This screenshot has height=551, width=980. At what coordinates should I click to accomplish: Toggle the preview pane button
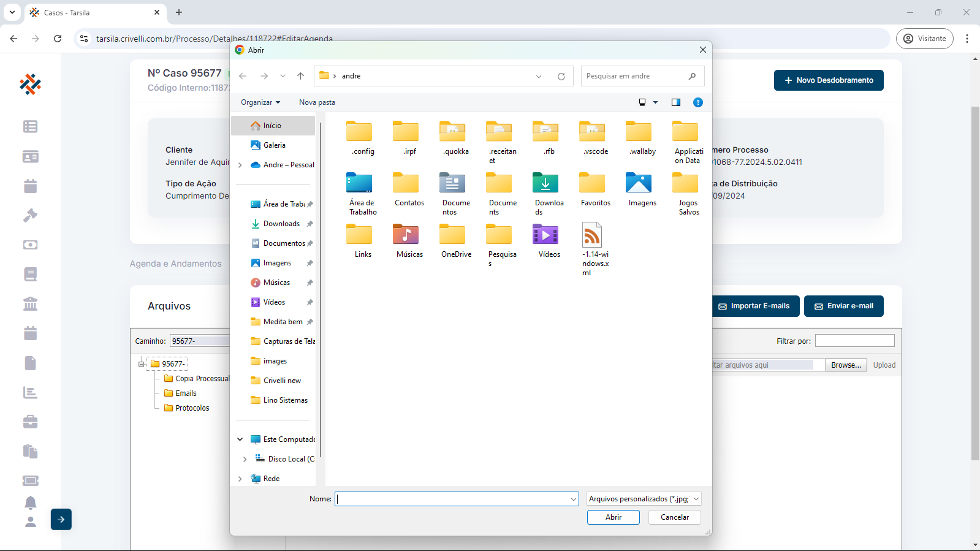[x=676, y=102]
